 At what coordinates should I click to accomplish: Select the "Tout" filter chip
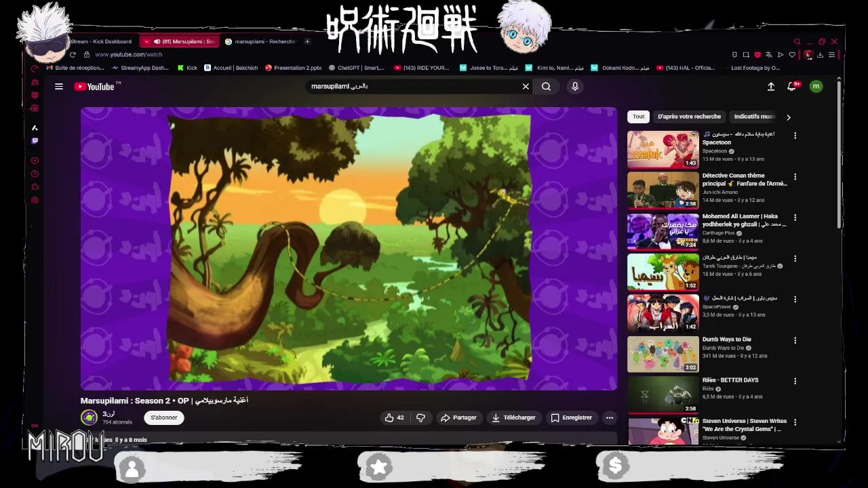[639, 117]
